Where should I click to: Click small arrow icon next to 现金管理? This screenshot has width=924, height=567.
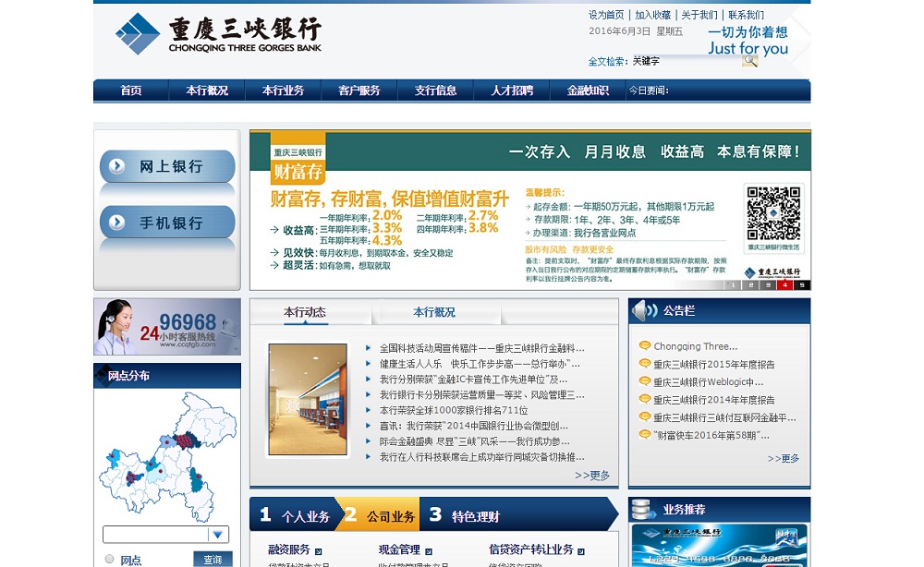[429, 551]
